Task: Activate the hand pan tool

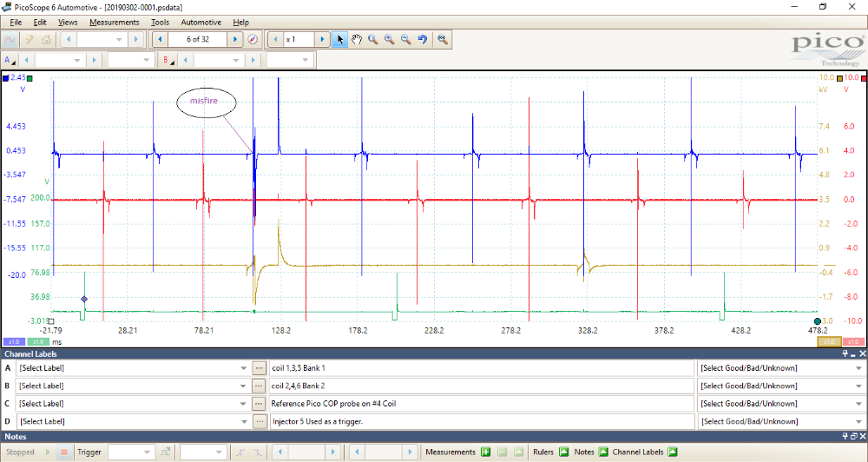Action: [x=356, y=39]
